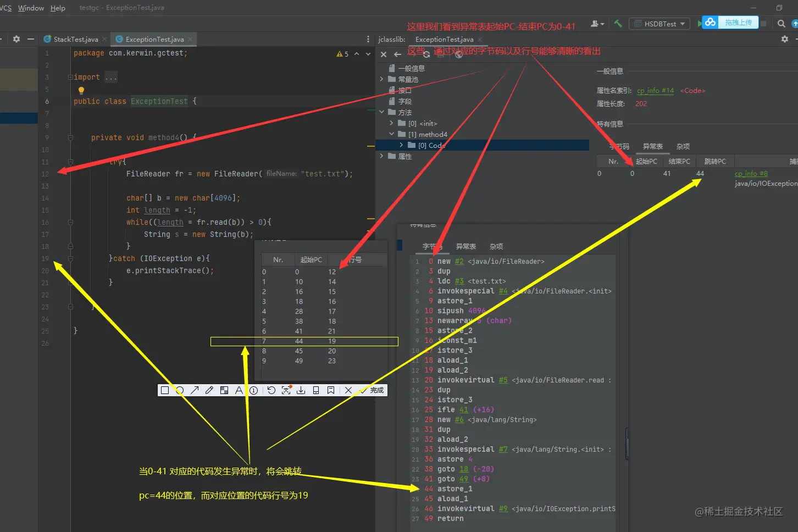The image size is (798, 532).
Task: Save the screenshot with download icon
Action: tap(301, 390)
